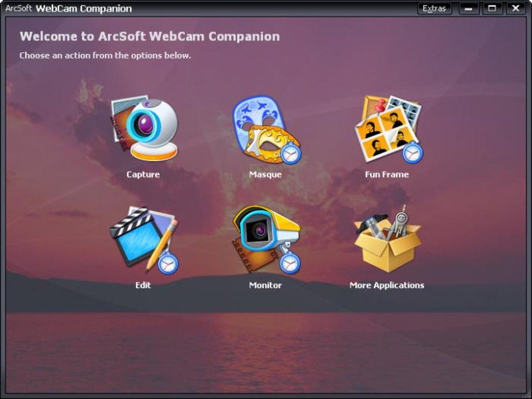
Task: Open the More Applications box icon
Action: pos(388,238)
